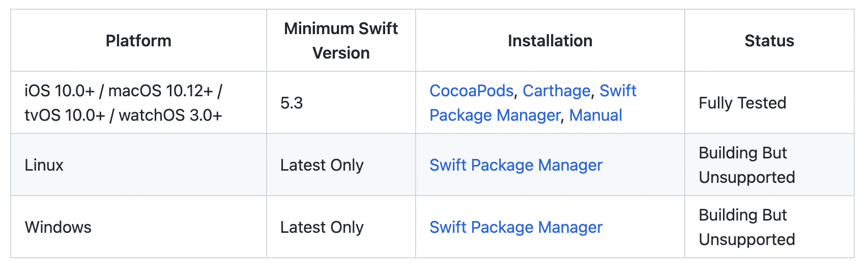Select the Minimum Swift Version header

(x=341, y=41)
